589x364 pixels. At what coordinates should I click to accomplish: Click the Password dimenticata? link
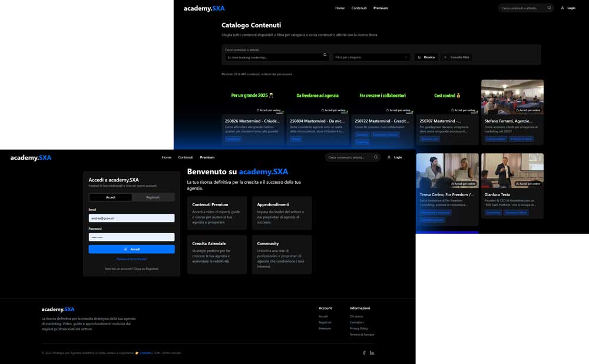(131, 259)
